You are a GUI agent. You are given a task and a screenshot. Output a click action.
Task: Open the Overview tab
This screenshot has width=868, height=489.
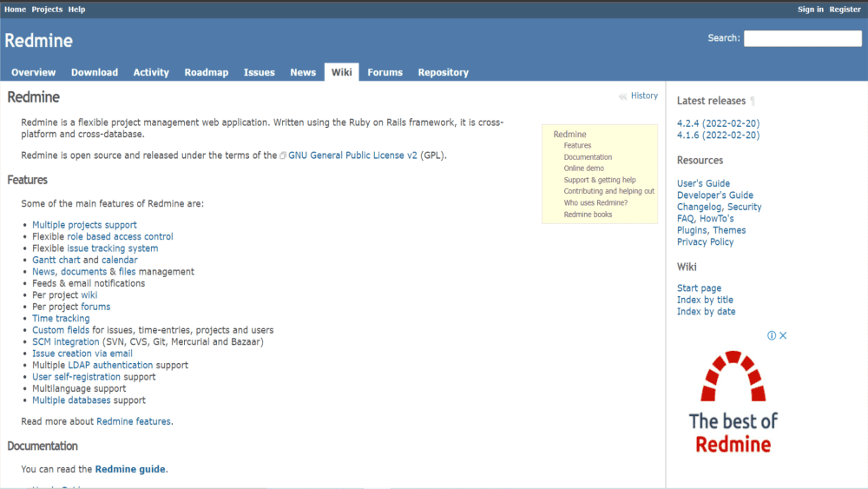click(x=33, y=73)
